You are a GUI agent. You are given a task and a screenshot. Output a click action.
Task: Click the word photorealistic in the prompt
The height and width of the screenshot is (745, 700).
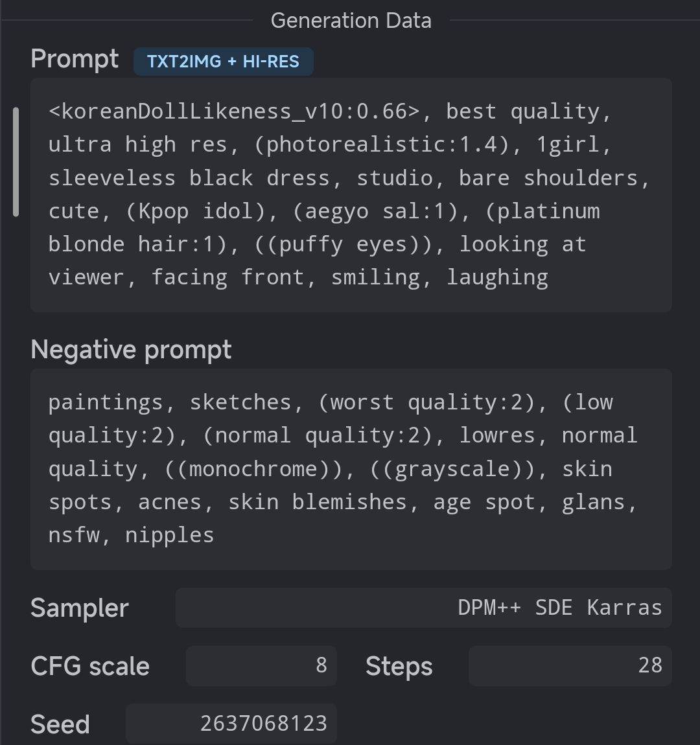pyautogui.click(x=356, y=144)
